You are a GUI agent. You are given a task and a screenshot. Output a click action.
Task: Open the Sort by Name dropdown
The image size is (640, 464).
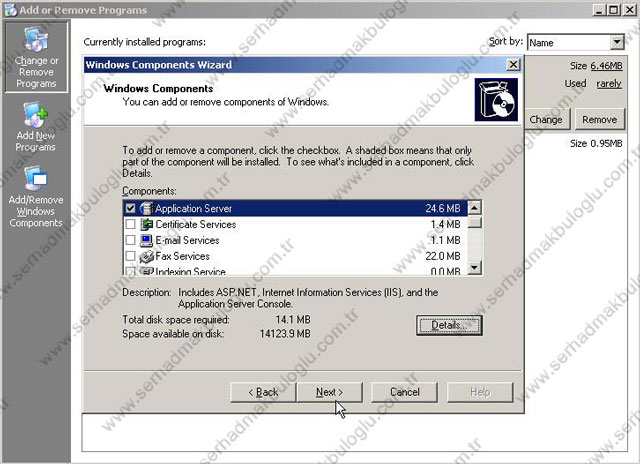tap(617, 42)
